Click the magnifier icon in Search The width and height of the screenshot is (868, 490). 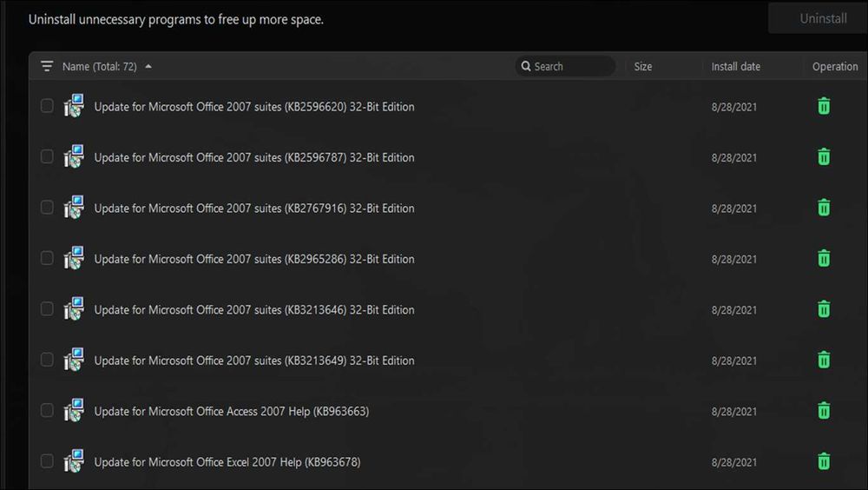[526, 66]
